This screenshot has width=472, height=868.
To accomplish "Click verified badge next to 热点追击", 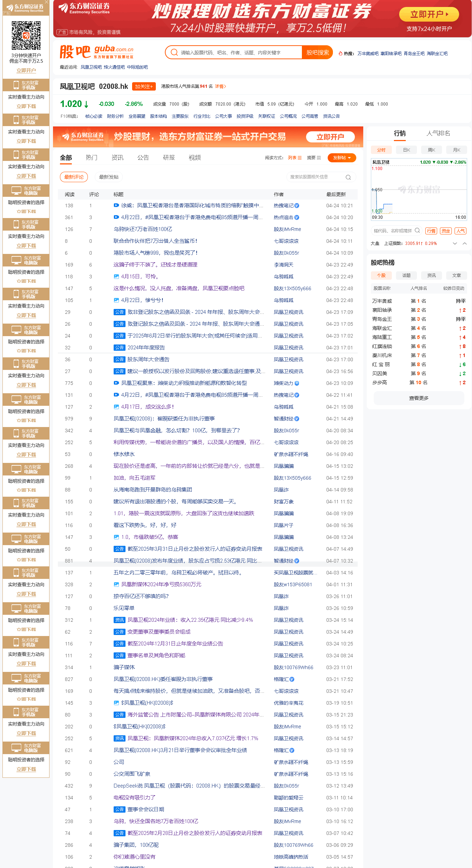I will (x=297, y=217).
